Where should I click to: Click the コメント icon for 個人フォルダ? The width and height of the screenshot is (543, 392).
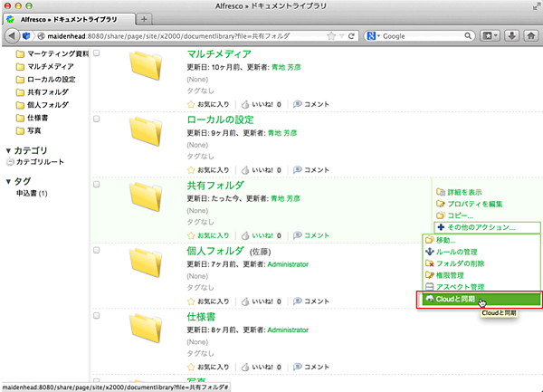click(298, 301)
